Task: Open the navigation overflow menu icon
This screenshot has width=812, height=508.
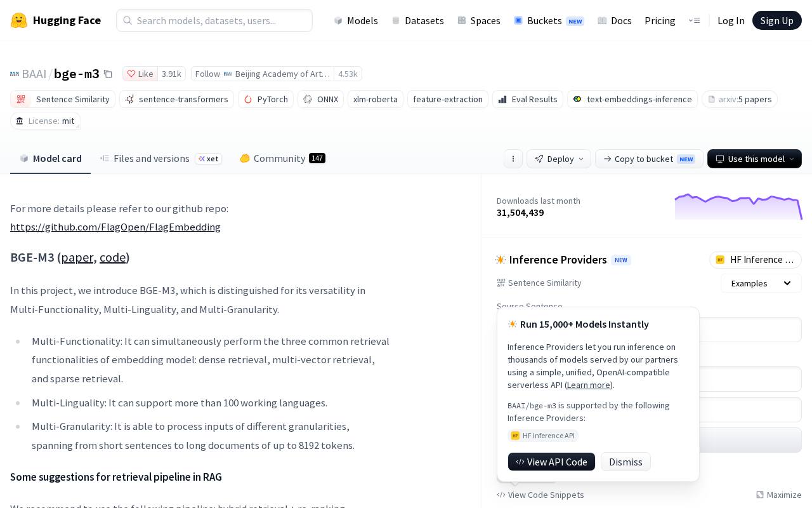Action: (694, 20)
